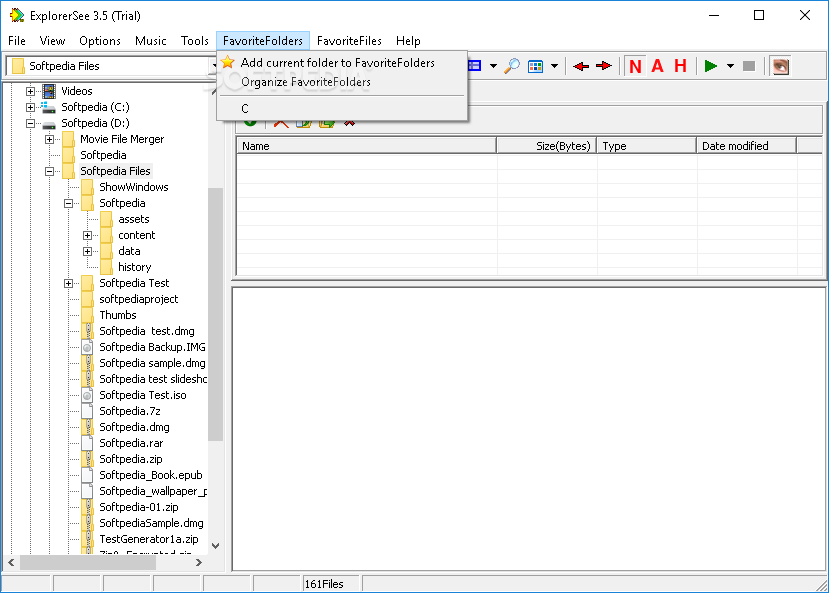Image resolution: width=829 pixels, height=593 pixels.
Task: Expand the Softpedia Test folder node
Action: [69, 283]
